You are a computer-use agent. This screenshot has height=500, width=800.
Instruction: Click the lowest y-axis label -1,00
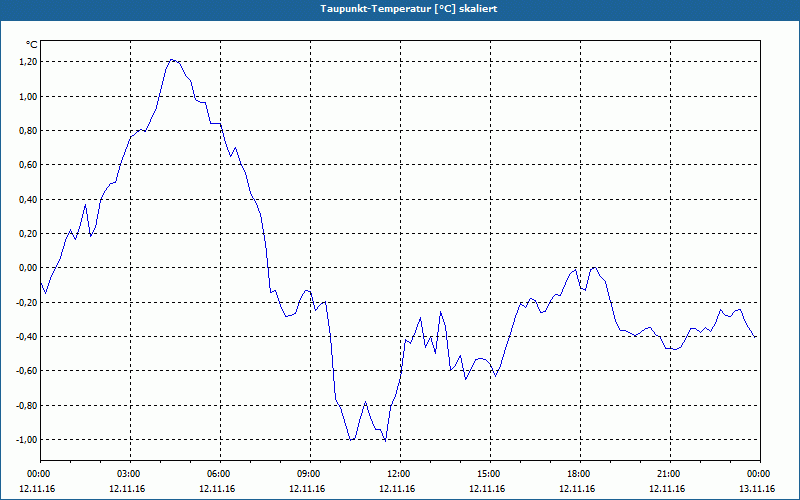pos(26,440)
